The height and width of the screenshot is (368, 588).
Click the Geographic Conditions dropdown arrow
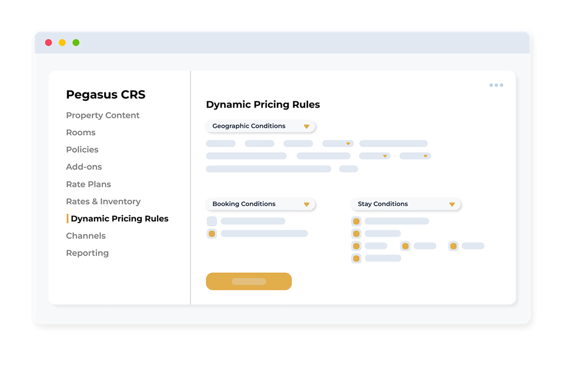click(x=306, y=127)
